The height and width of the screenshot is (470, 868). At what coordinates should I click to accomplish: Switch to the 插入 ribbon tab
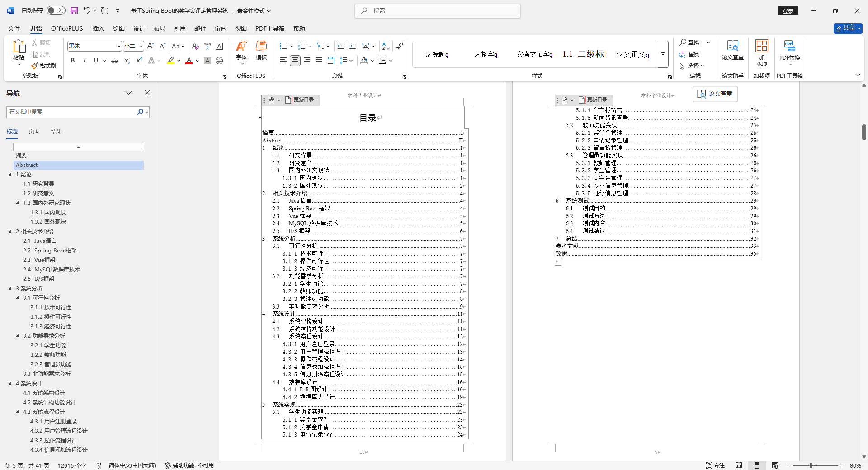click(98, 28)
